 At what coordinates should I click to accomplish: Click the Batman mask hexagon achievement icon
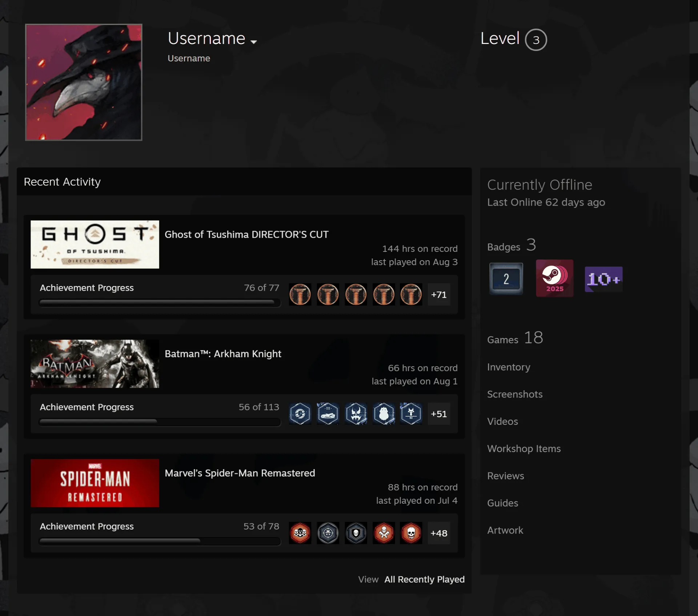356,414
